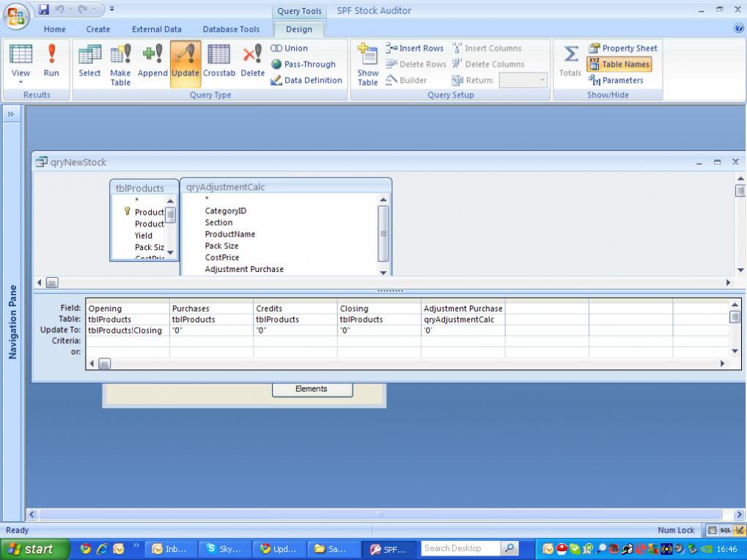Expand the Navigation Pane

coord(11,114)
